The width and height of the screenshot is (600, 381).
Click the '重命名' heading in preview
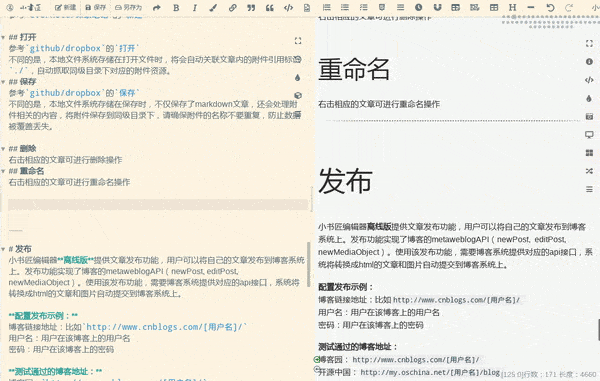[354, 70]
